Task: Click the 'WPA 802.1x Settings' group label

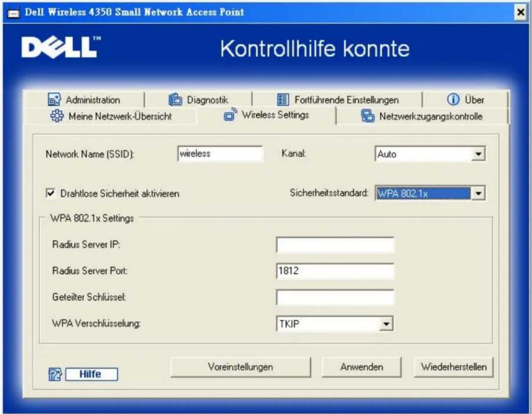Action: 92,218
